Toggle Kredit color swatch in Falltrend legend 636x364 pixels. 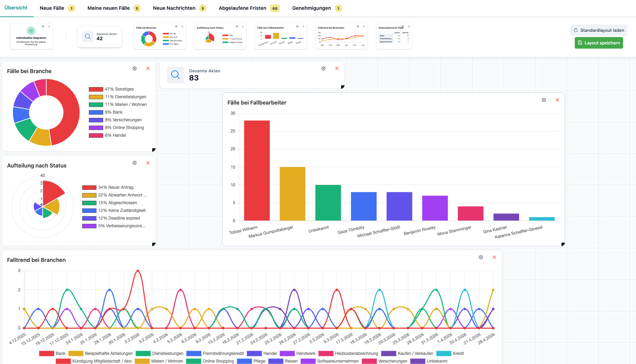click(x=444, y=354)
